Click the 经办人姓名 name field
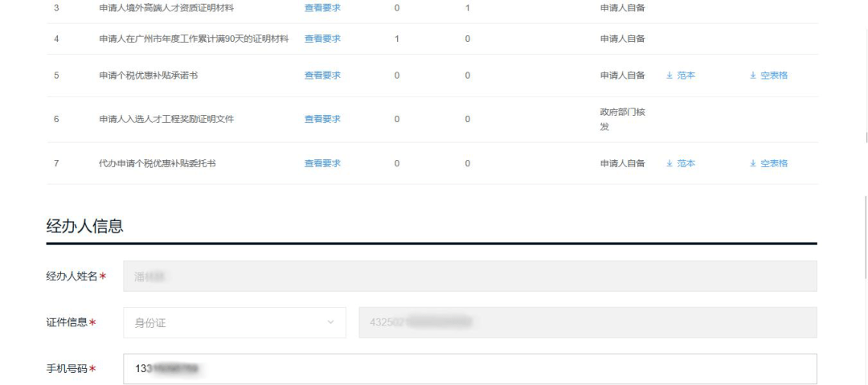This screenshot has width=868, height=385. pos(469,276)
